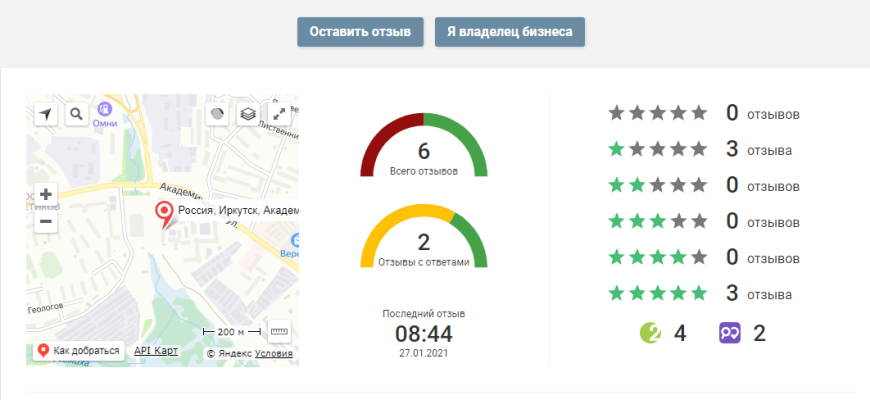Image resolution: width=870 pixels, height=400 pixels.
Task: Open the map layers selector
Action: pyautogui.click(x=247, y=114)
